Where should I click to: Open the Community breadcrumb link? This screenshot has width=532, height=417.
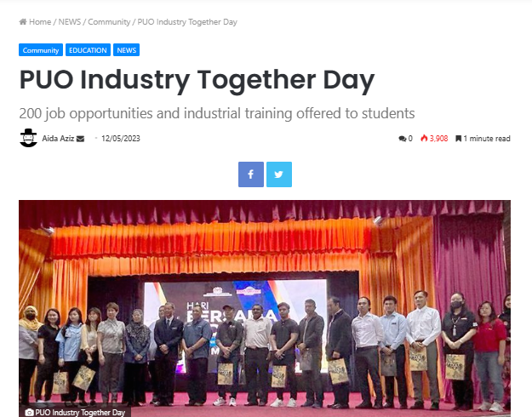tap(109, 22)
